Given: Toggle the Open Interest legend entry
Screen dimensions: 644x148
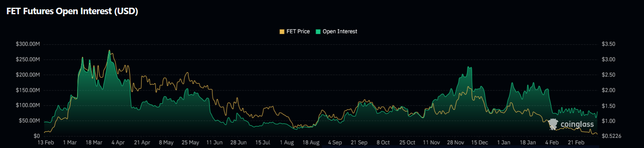Looking at the screenshot, I should pyautogui.click(x=337, y=31).
